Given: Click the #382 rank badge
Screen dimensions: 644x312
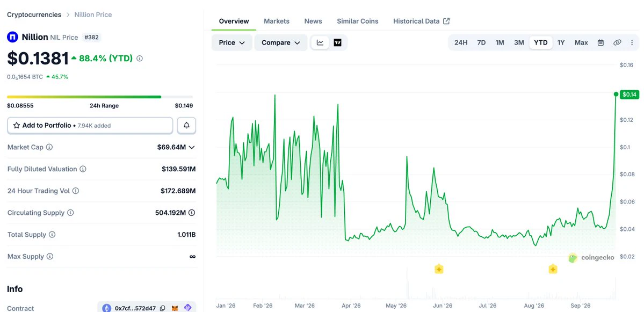Looking at the screenshot, I should click(92, 38).
